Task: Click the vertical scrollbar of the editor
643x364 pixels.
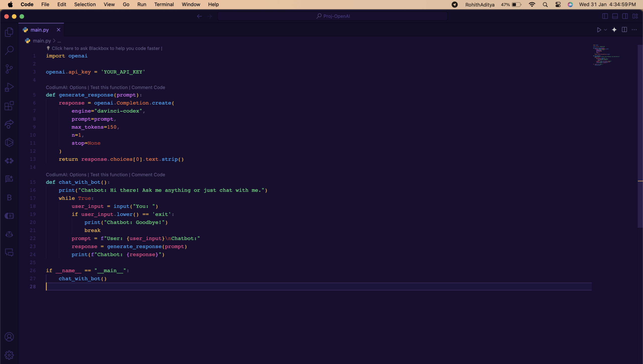Action: pyautogui.click(x=640, y=136)
